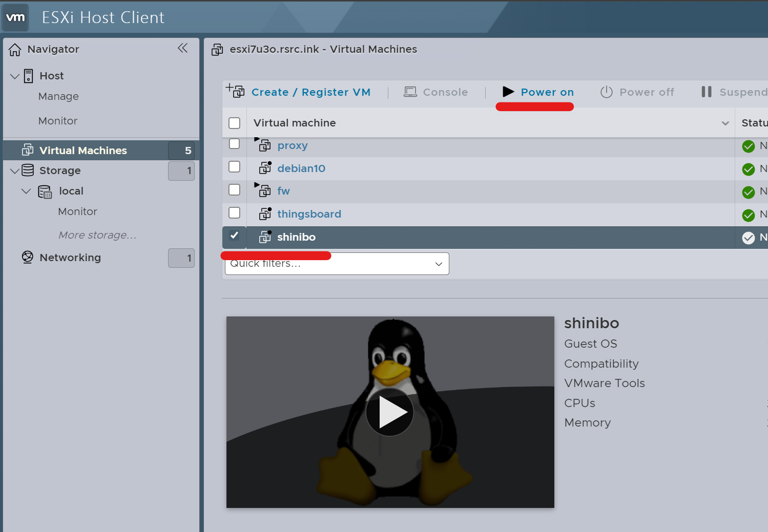Check the proxy VM checkbox
This screenshot has height=532, width=768.
click(x=234, y=144)
